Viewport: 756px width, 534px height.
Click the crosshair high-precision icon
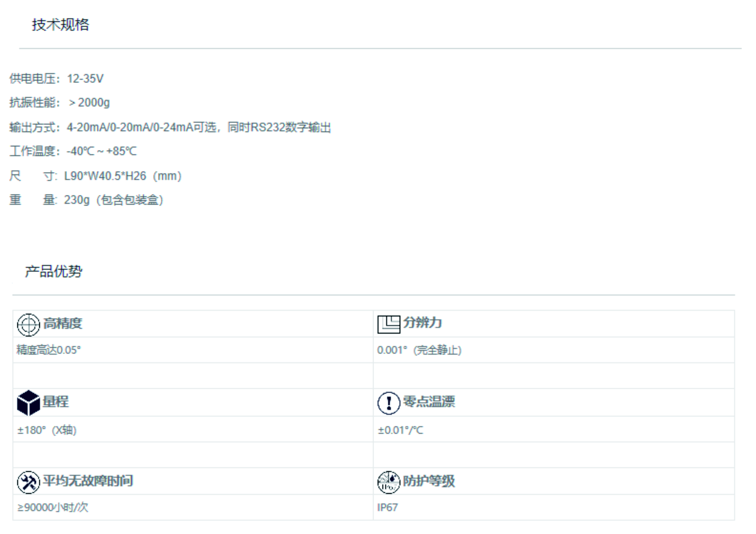tap(28, 325)
